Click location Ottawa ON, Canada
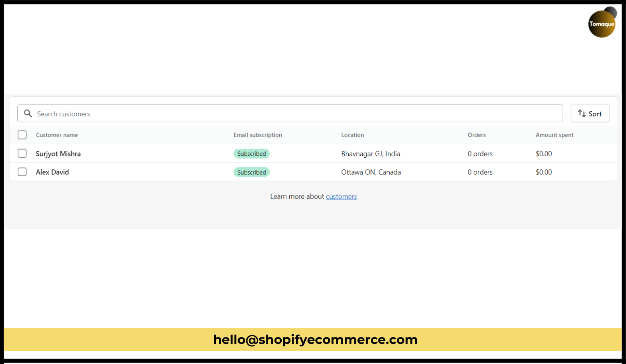This screenshot has width=626, height=364. pos(371,172)
